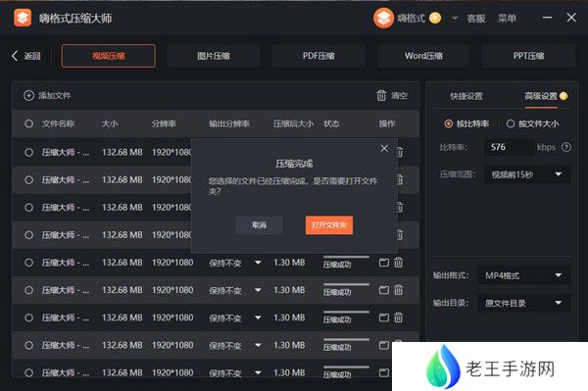Open output folder icon in fifth row

(383, 263)
